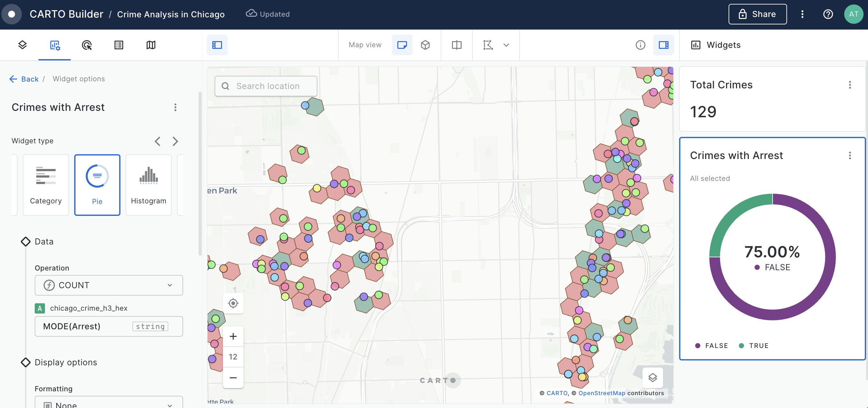Open the header more options menu
This screenshot has height=408, width=868.
(802, 14)
